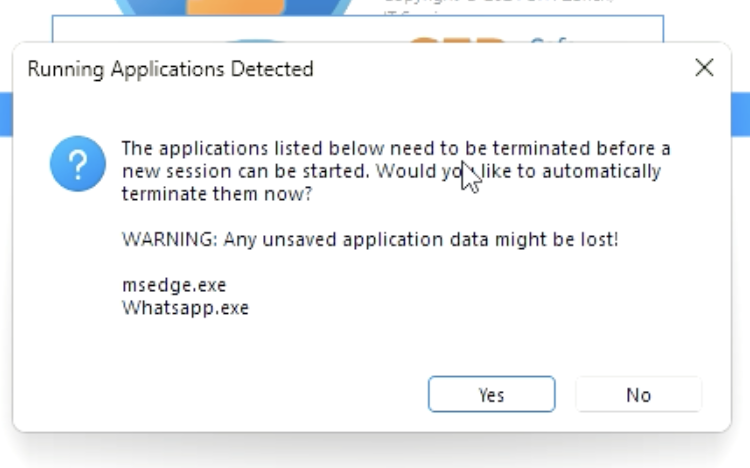
Task: Click the blue text fragment beside orange logo
Action: [x=550, y=41]
